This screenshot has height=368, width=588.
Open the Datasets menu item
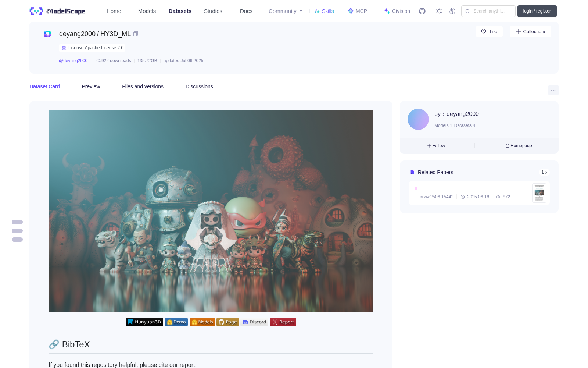(180, 11)
